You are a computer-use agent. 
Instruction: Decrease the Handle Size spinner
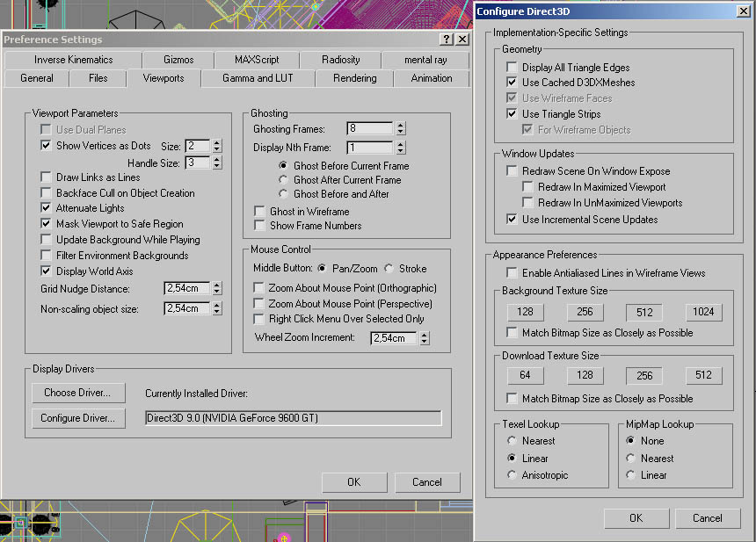tap(216, 167)
